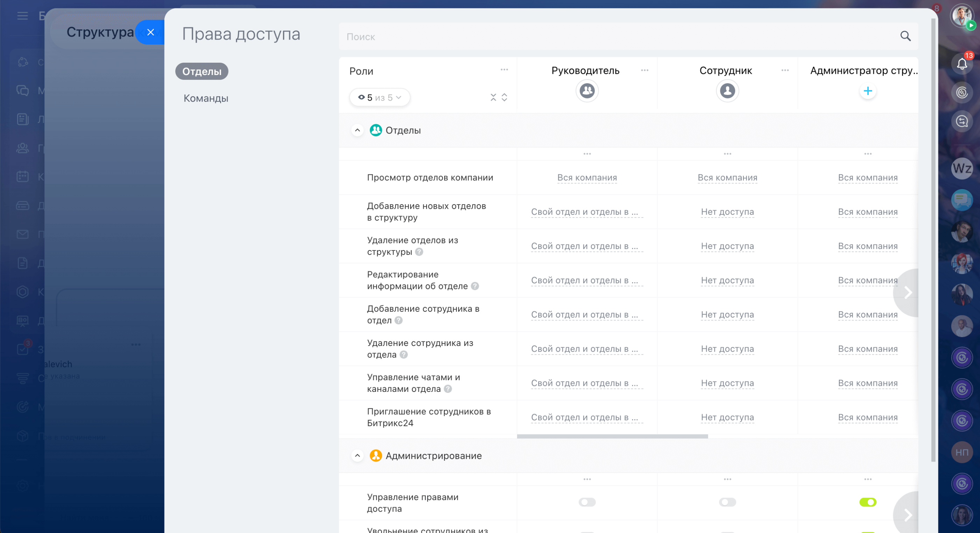Open notifications bell with 13 badge
The width and height of the screenshot is (980, 533).
tap(962, 64)
